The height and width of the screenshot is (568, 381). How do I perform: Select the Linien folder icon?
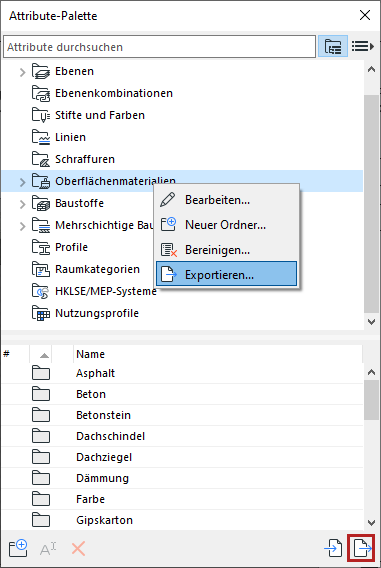(x=41, y=137)
